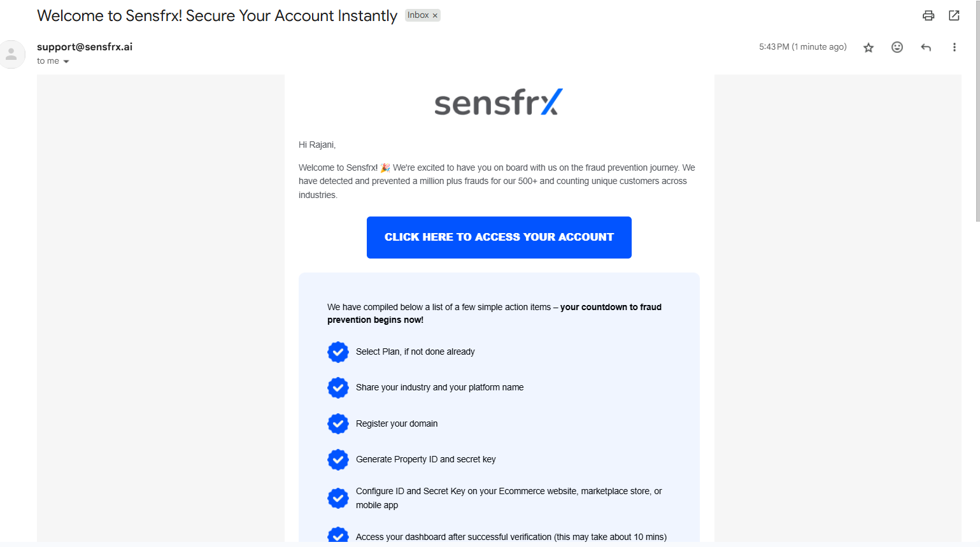Expand recipient details next to 'to me'

click(66, 62)
